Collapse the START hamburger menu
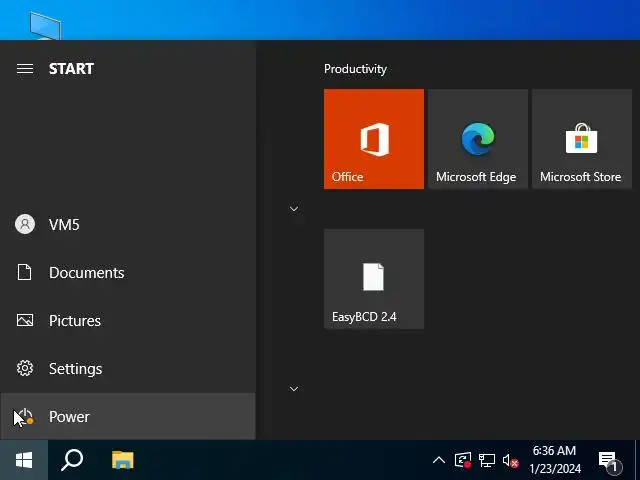This screenshot has width=640, height=480. [25, 69]
